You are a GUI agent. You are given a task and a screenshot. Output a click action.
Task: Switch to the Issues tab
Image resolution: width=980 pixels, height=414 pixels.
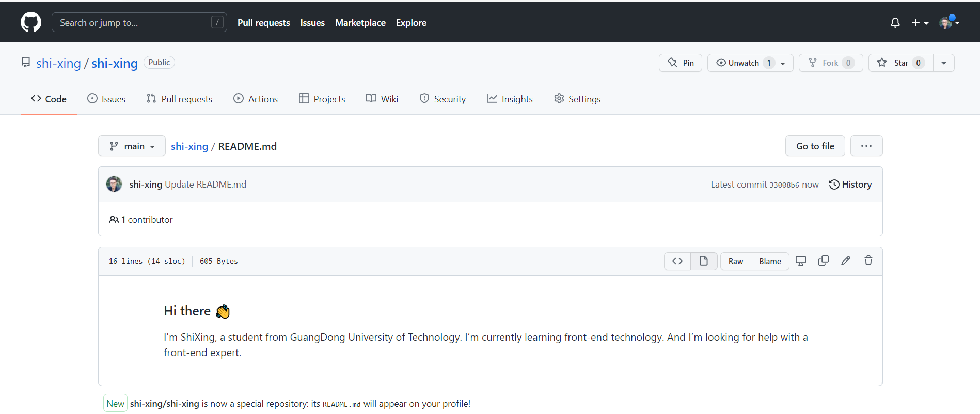[x=106, y=99]
